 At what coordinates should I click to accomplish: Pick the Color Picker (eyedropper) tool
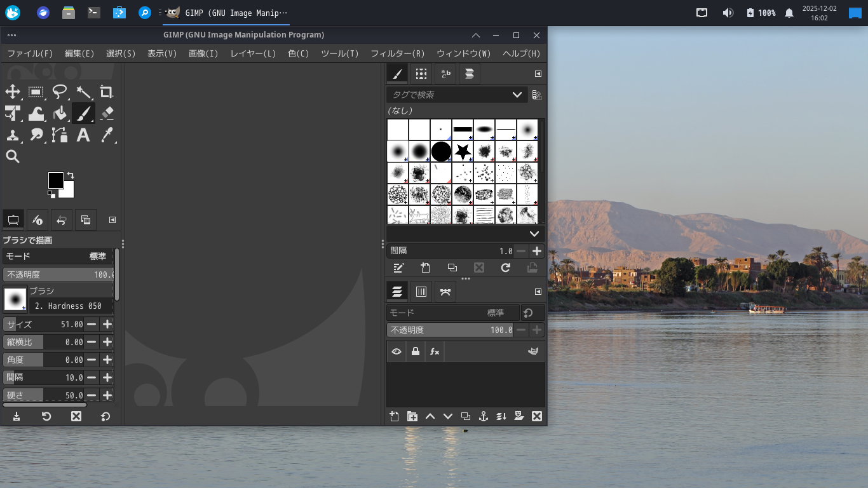pos(106,135)
